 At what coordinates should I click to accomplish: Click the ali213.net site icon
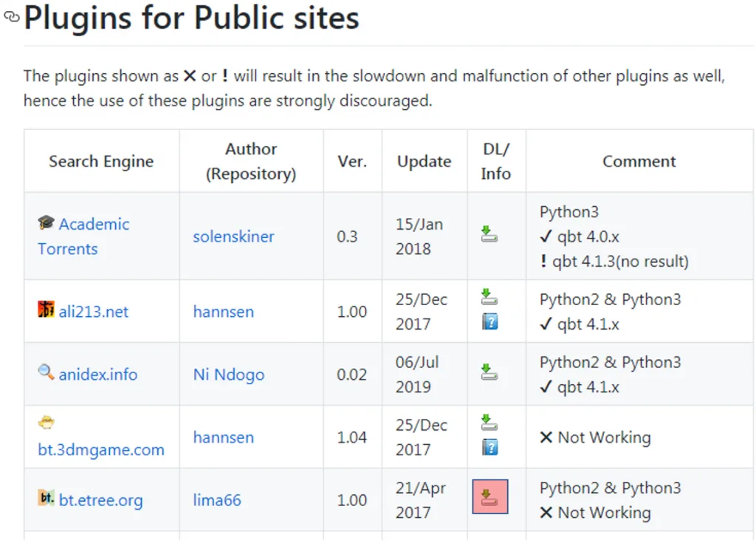coord(47,310)
